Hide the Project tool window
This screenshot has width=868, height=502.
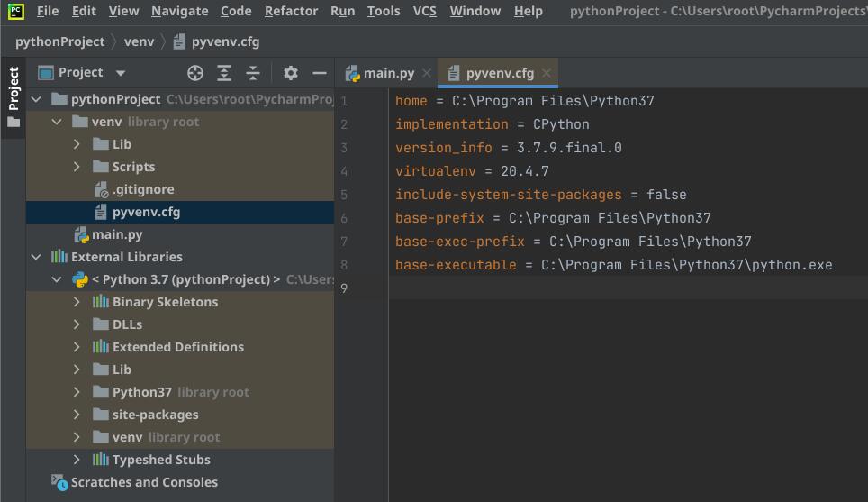click(319, 73)
